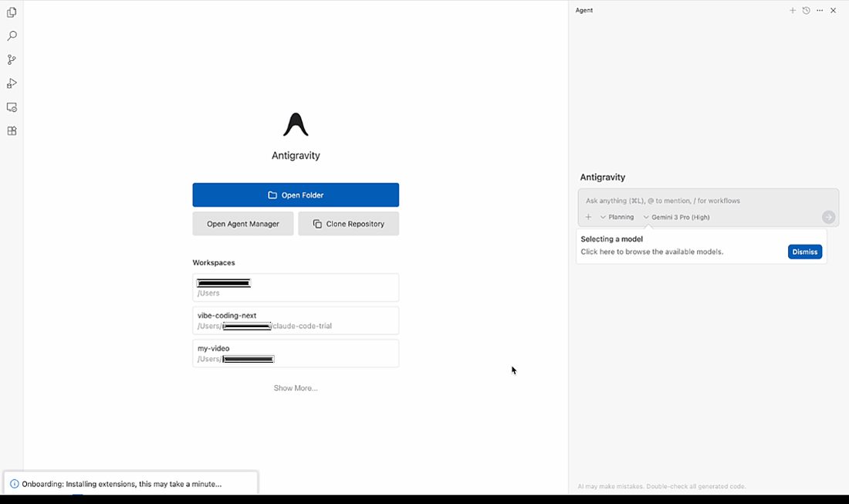Open the Gemini 3 Pro (High) model dropdown

click(x=676, y=217)
